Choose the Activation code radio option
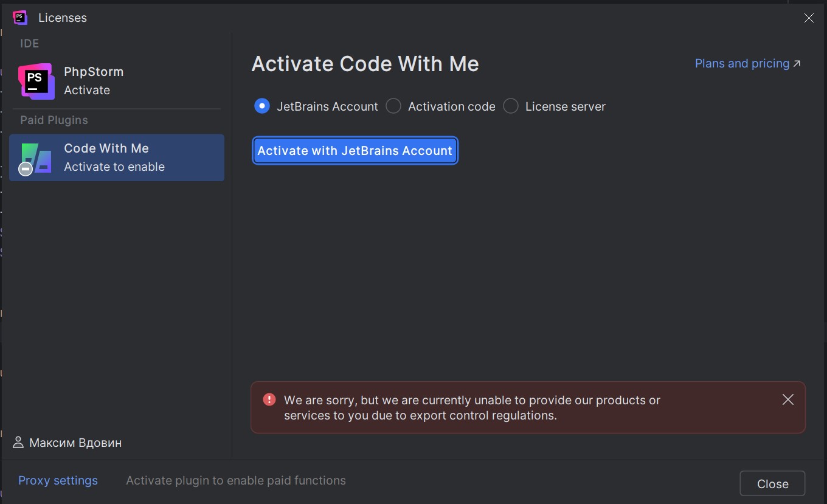This screenshot has width=827, height=504. coord(393,106)
